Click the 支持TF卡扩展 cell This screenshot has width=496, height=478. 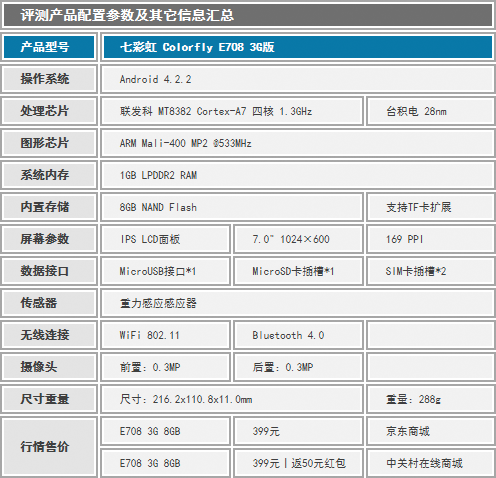point(431,207)
